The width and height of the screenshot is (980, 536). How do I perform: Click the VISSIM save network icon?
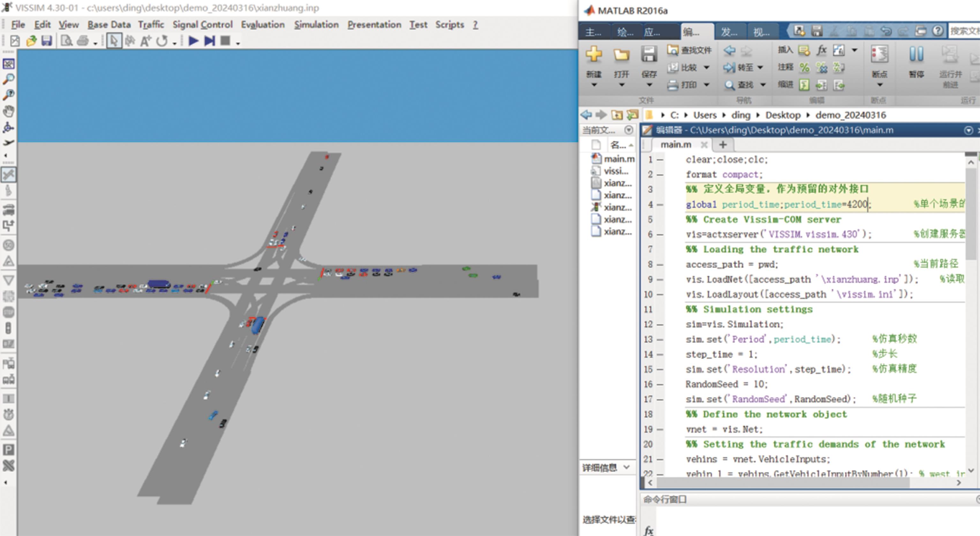point(46,41)
